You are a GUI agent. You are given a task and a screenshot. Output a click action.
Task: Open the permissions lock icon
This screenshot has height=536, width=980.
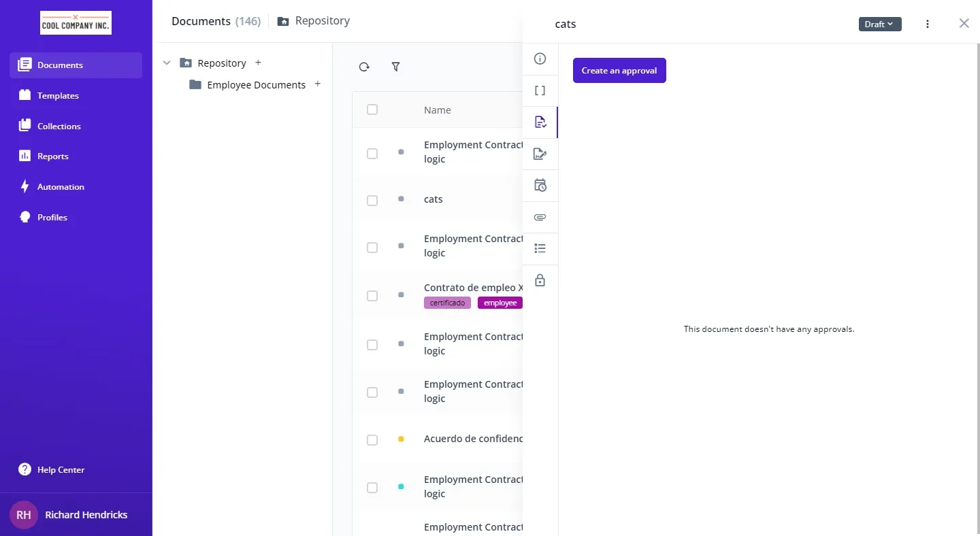(540, 280)
